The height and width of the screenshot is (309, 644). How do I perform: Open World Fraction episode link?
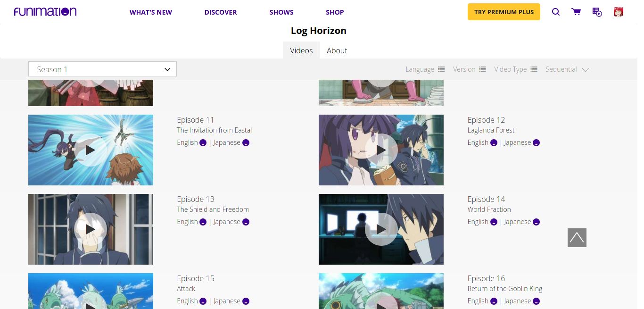tap(489, 209)
